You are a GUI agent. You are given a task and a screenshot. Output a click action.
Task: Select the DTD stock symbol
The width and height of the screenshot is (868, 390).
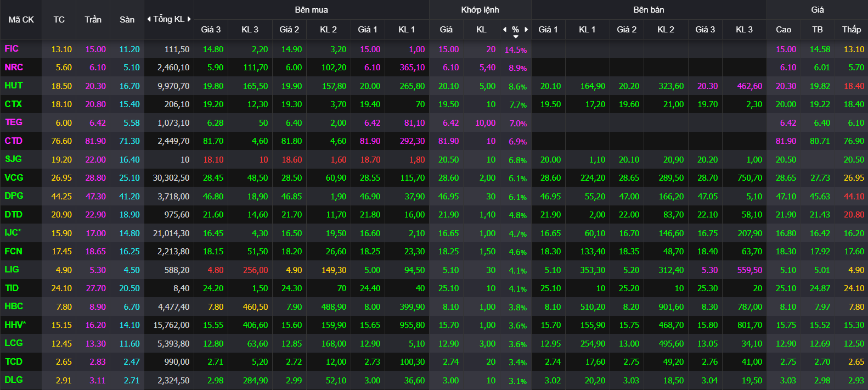(14, 214)
